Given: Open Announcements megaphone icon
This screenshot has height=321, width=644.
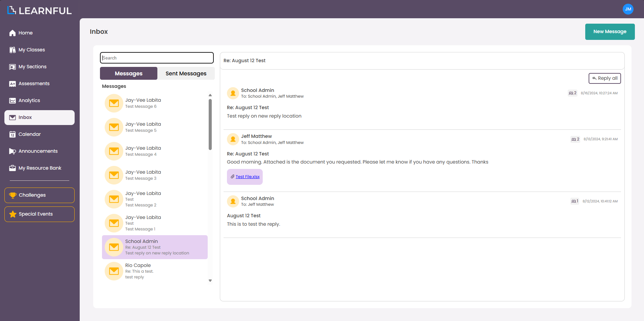Looking at the screenshot, I should coord(12,151).
